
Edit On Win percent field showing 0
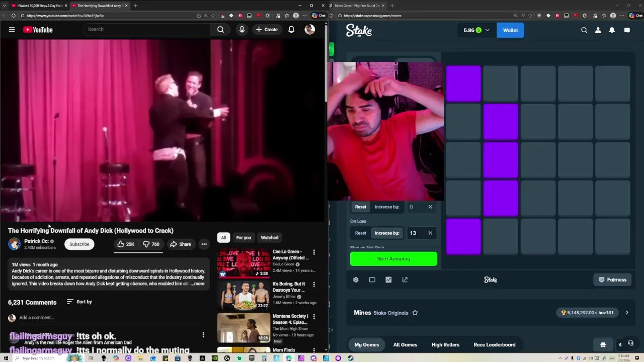click(x=418, y=207)
